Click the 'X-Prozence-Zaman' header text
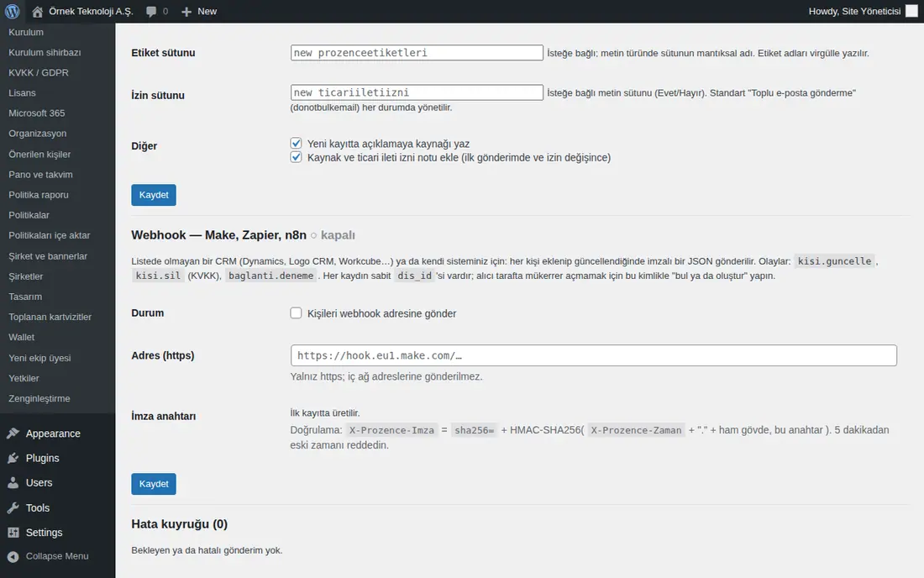Image resolution: width=924 pixels, height=578 pixels. point(636,430)
